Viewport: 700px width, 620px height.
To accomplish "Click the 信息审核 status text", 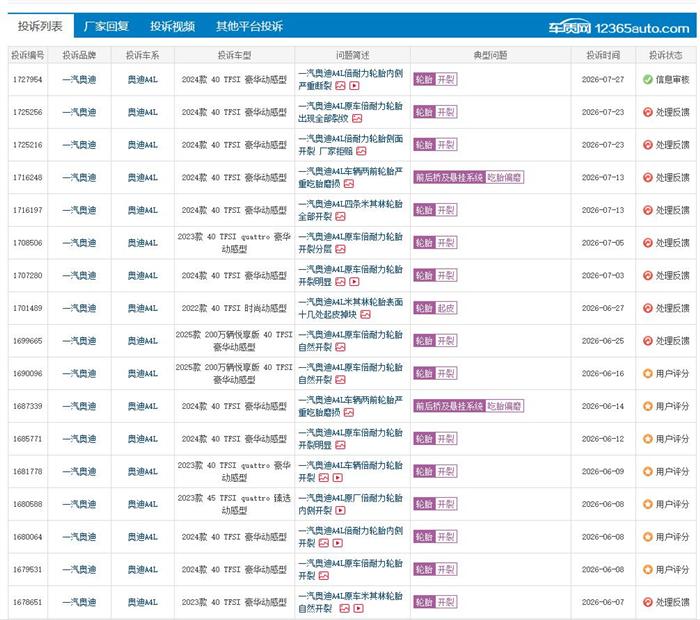I will tap(672, 79).
